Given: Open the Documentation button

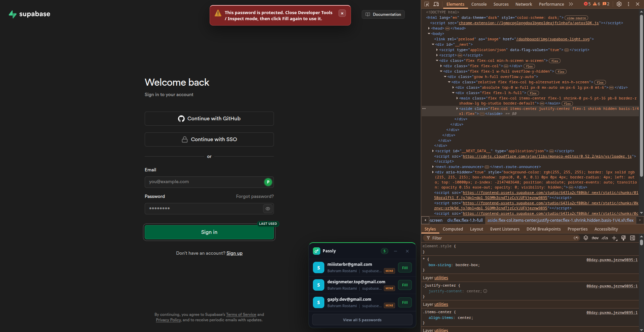Looking at the screenshot, I should point(383,14).
